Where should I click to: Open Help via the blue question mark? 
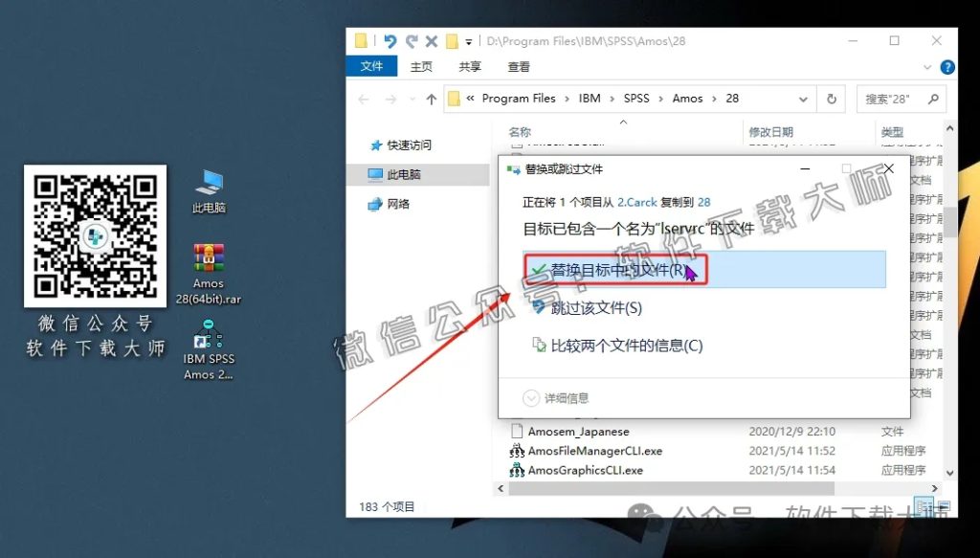947,66
